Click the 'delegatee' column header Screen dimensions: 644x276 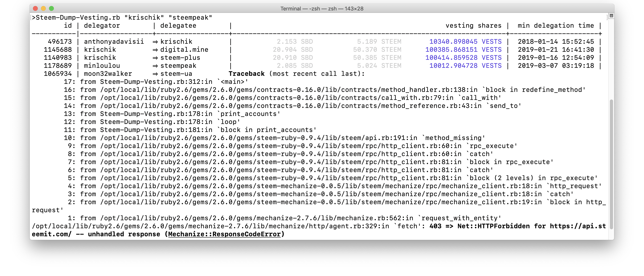(x=178, y=25)
